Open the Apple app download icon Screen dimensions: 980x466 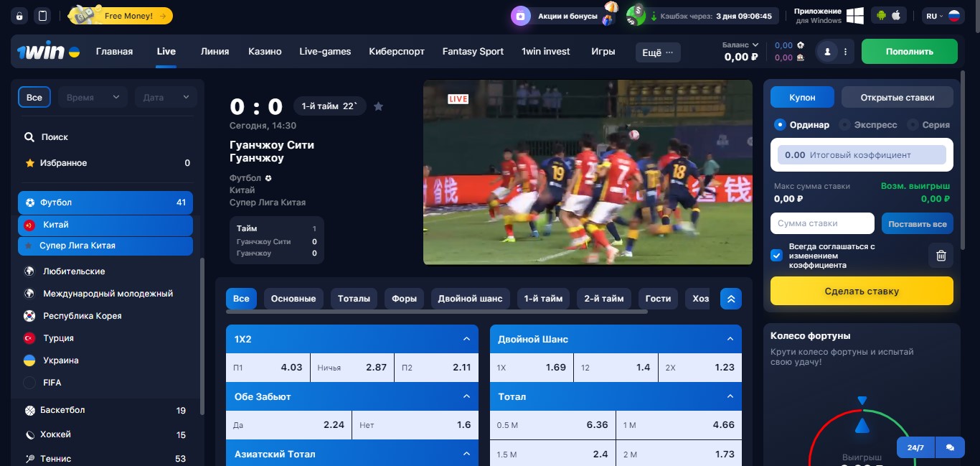(896, 16)
